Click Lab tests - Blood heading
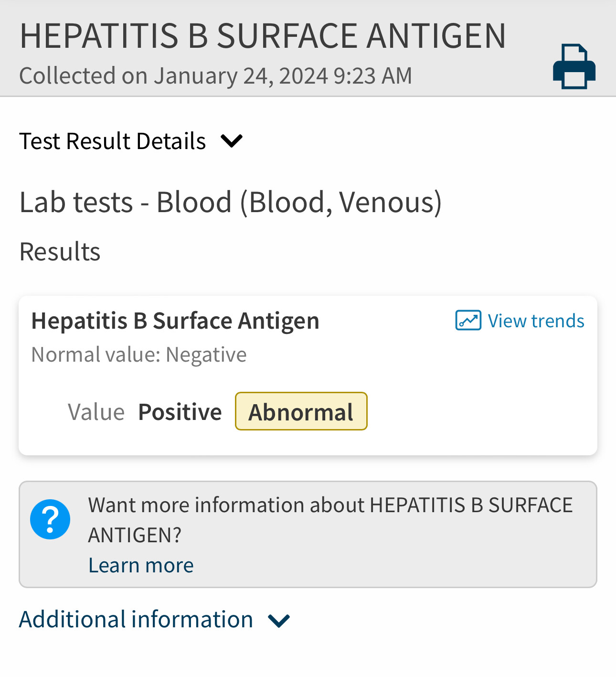The height and width of the screenshot is (677, 616). [x=231, y=202]
